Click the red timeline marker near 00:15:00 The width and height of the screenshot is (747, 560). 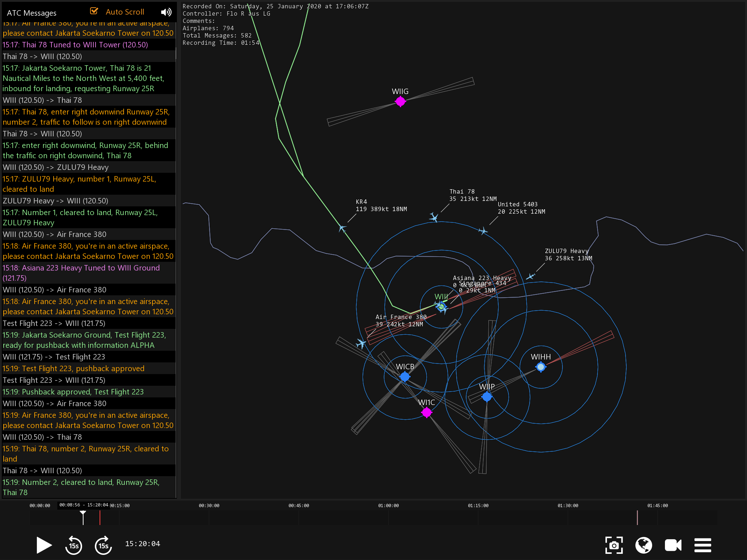tap(100, 517)
